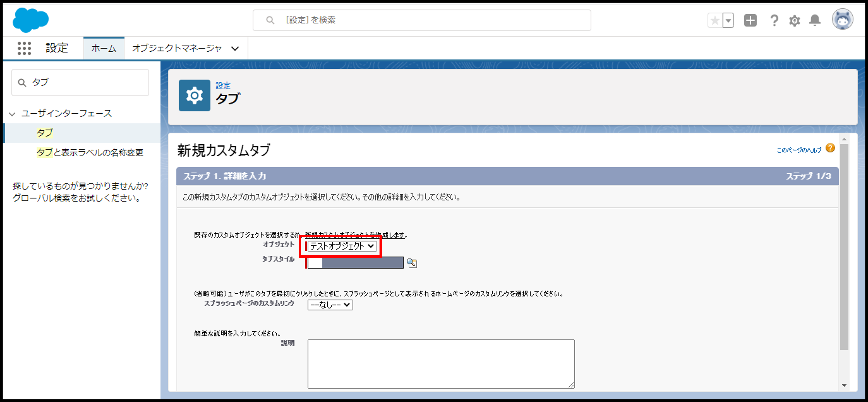Image resolution: width=868 pixels, height=402 pixels.
Task: Open the スプラッシュページのカスタムリンク dropdown
Action: click(330, 305)
